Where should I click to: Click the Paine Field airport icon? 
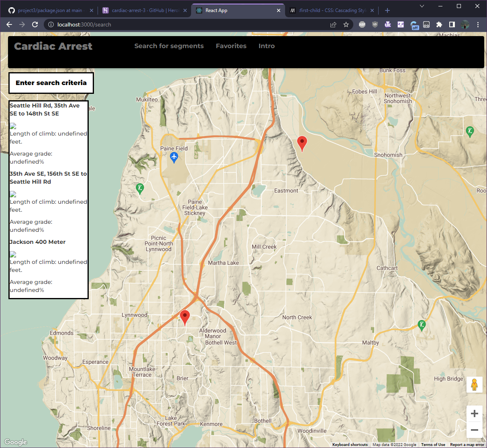click(174, 157)
